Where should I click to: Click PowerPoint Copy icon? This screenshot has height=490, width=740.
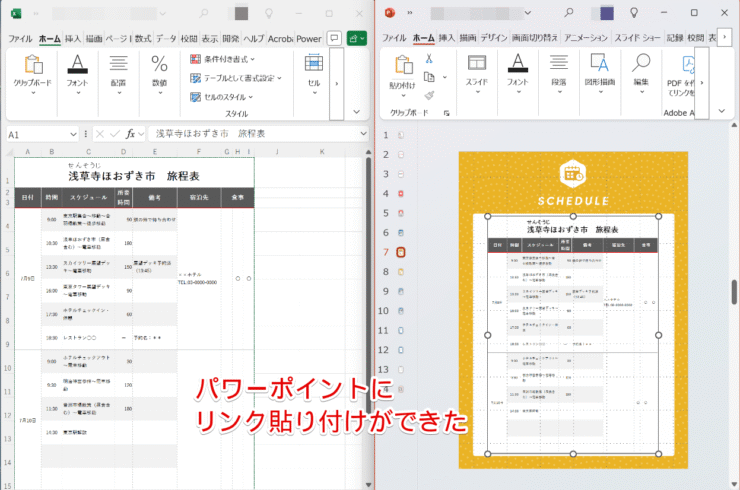(x=429, y=77)
